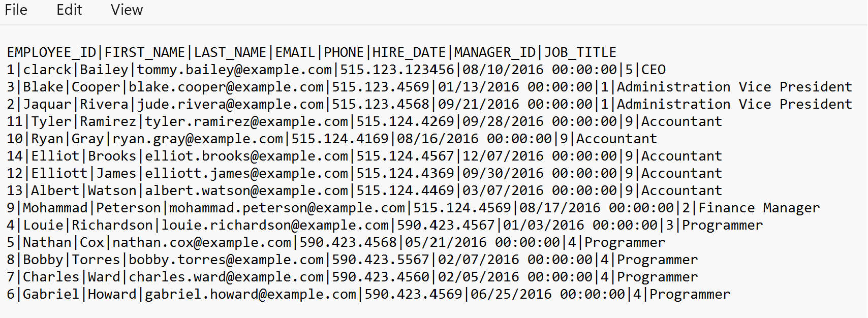Open the Edit menu
The image size is (868, 318).
[x=69, y=10]
